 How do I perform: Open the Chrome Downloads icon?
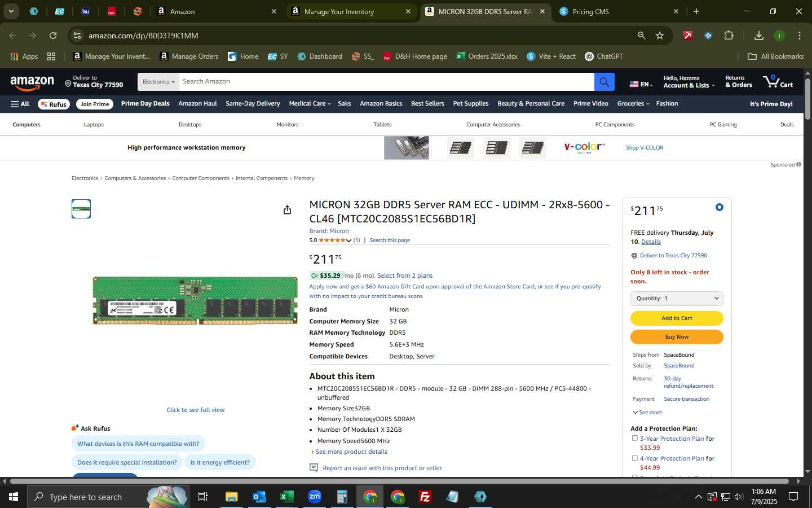[758, 36]
